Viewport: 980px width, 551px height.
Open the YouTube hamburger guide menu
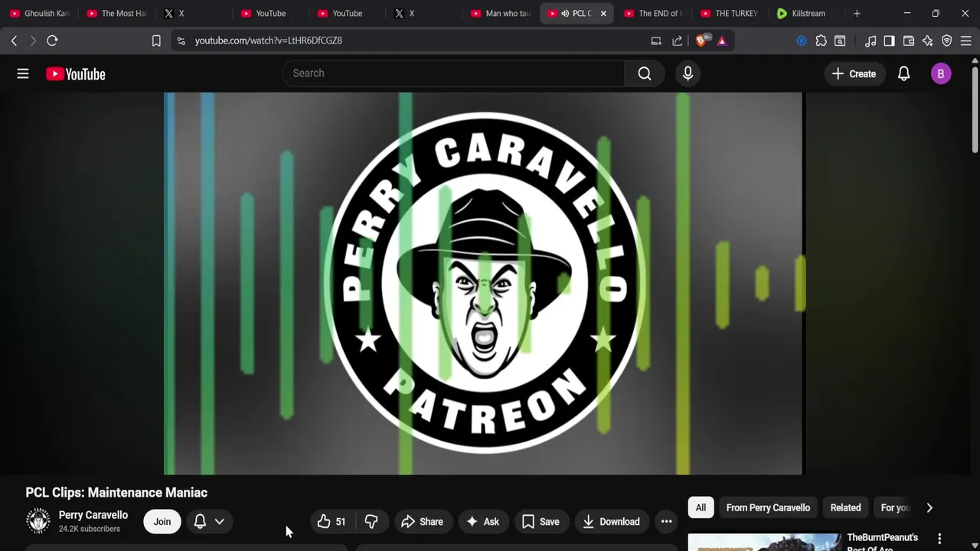click(23, 73)
